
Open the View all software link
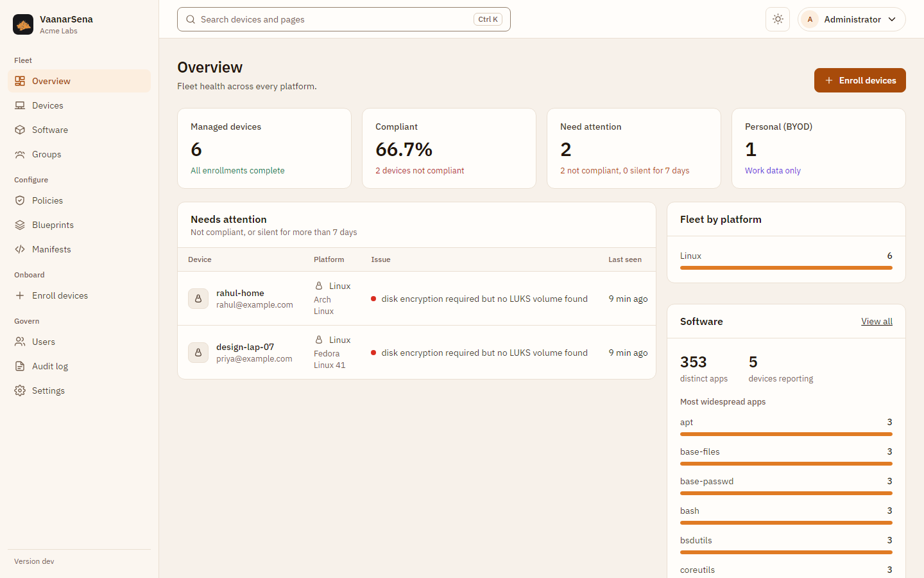(x=877, y=321)
